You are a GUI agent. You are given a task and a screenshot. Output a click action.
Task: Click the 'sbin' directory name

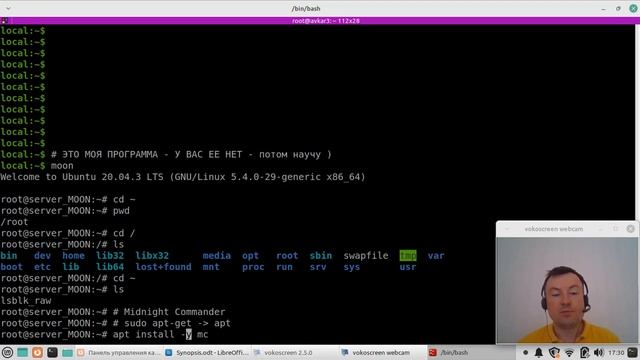(321, 256)
